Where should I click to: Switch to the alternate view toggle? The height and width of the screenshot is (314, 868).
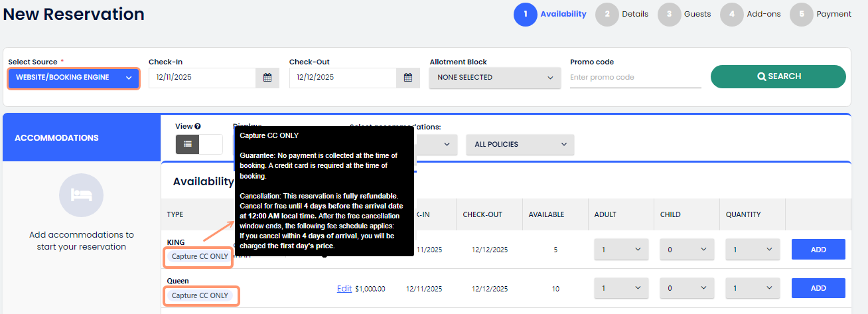(211, 144)
